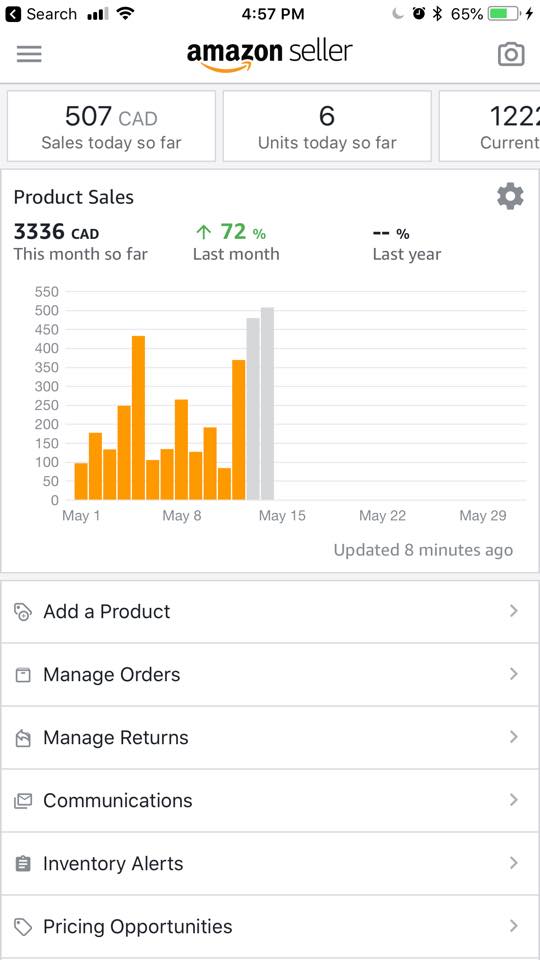Tap the Pricing Opportunities tag icon

tap(23, 927)
